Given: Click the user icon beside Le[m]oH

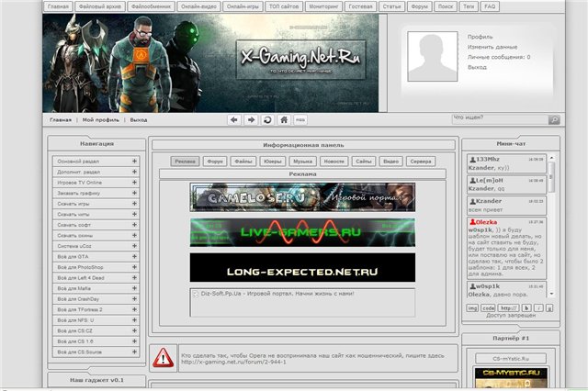Looking at the screenshot, I should point(472,181).
